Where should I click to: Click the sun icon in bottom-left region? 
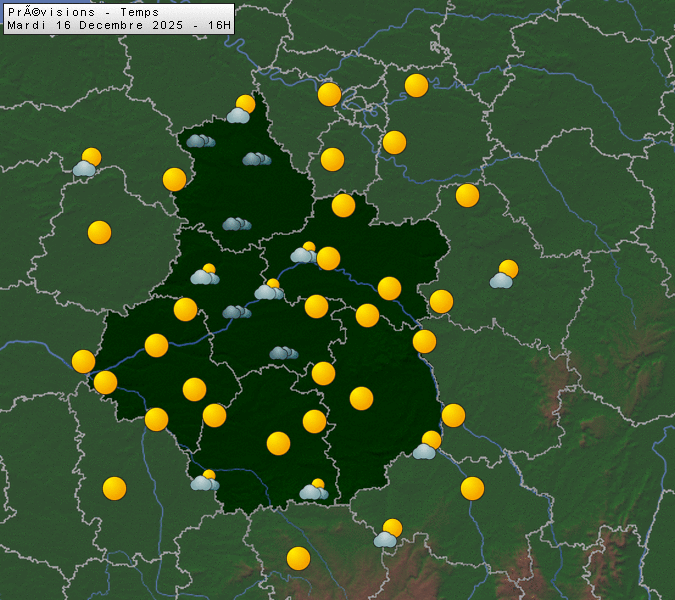coord(115,488)
